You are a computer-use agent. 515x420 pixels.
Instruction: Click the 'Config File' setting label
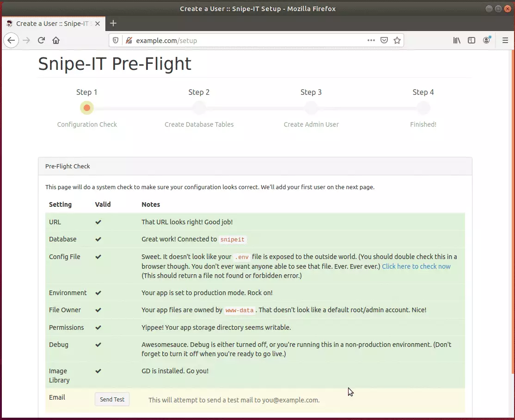point(64,257)
